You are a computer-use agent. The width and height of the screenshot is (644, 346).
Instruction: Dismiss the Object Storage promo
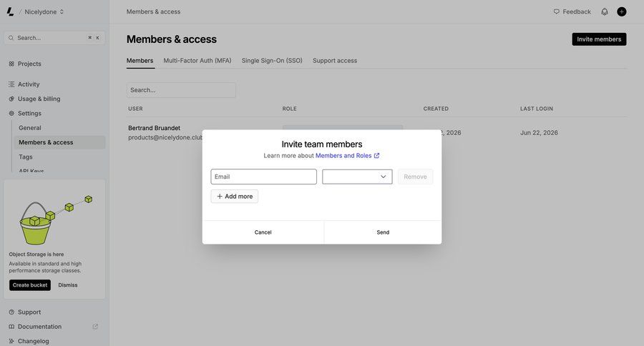pos(68,285)
